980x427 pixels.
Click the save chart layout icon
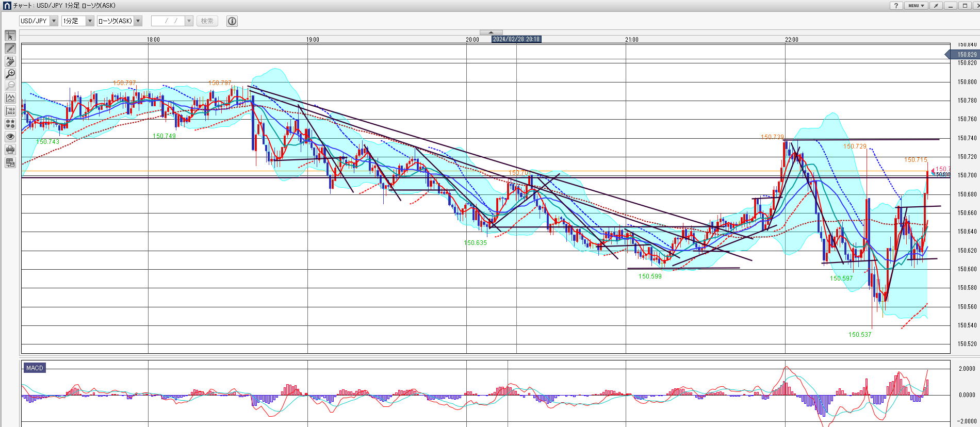pos(10,162)
